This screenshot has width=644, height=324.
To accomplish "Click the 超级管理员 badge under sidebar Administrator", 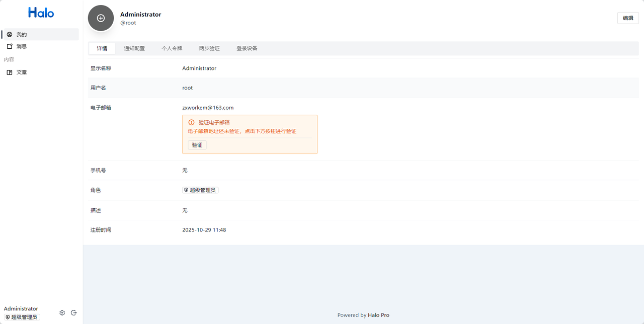I will click(x=22, y=317).
